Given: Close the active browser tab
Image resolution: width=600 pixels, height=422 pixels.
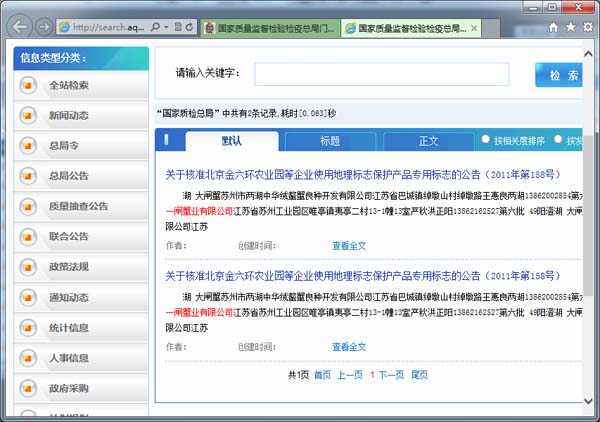Looking at the screenshot, I should 474,28.
